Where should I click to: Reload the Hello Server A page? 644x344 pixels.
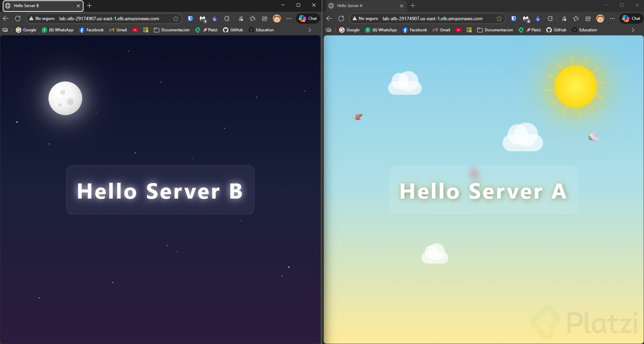(x=341, y=19)
